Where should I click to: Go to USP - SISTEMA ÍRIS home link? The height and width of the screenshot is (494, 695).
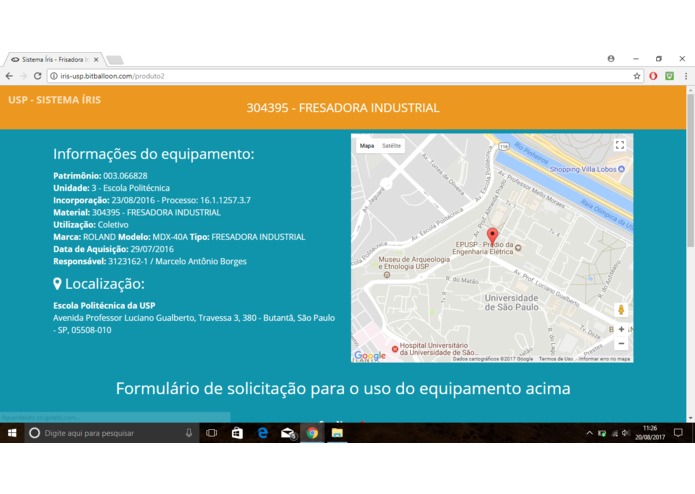(55, 100)
